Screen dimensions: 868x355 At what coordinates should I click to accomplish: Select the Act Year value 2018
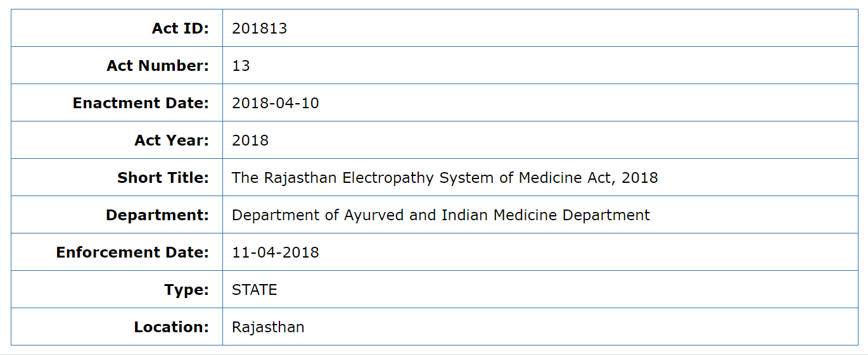(250, 140)
